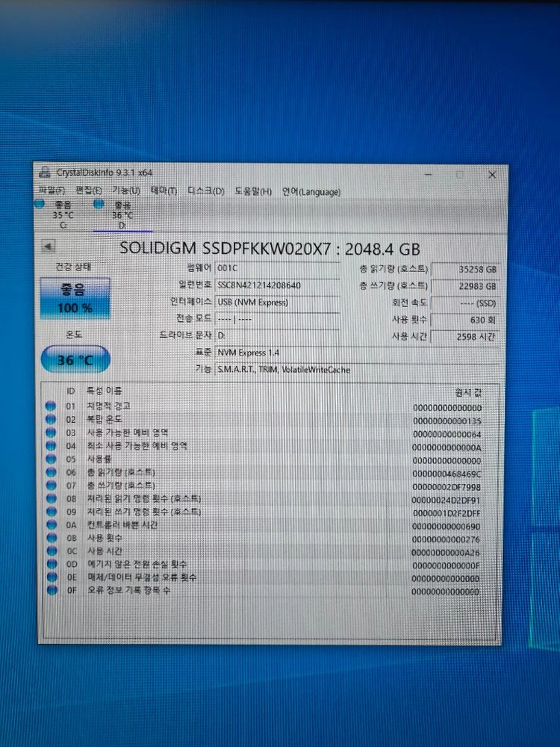Image resolution: width=560 pixels, height=747 pixels.
Task: Click the blue status dot for ID 04
Action: (x=51, y=446)
